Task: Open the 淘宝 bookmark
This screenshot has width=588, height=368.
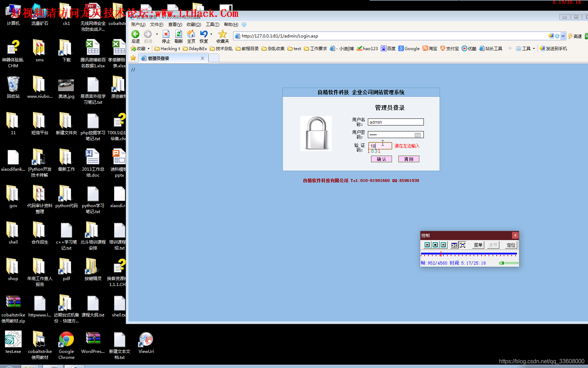Action: click(x=430, y=48)
